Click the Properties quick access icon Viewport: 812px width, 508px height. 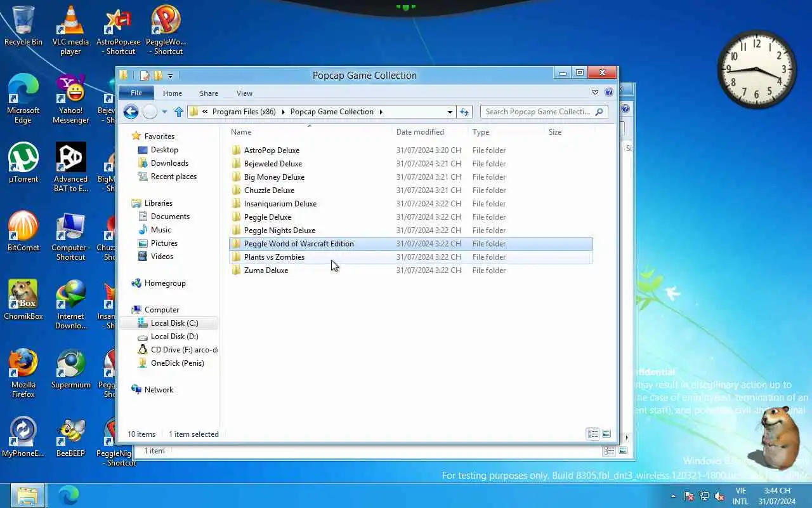pyautogui.click(x=145, y=76)
